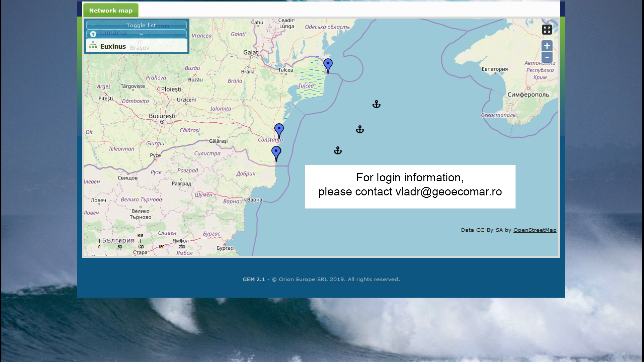Click the map distance scale bar
The image size is (644, 362).
(141, 241)
